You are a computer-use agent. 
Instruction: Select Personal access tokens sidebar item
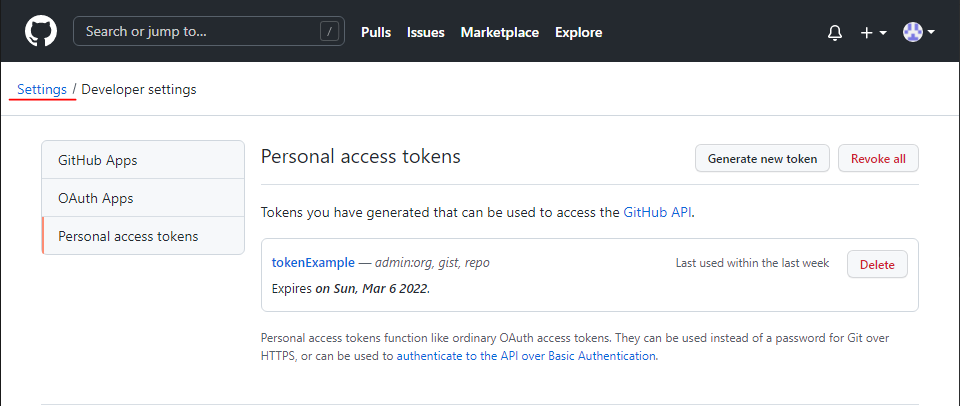143,236
